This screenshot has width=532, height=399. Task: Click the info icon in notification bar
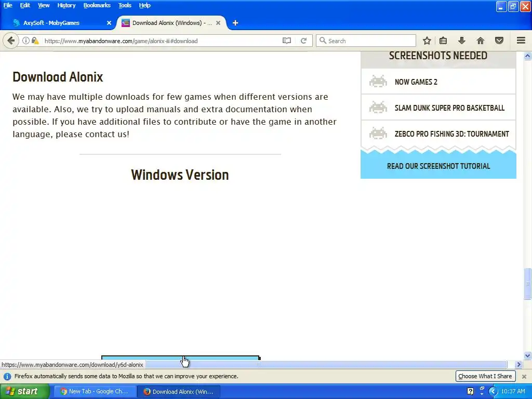[x=7, y=376]
